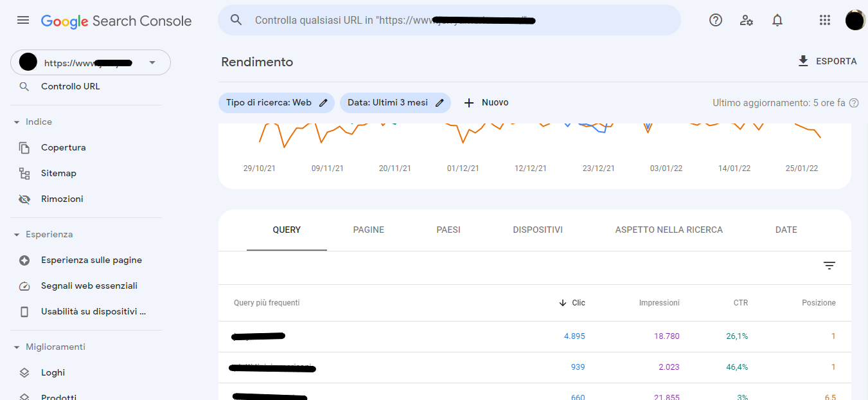Add a new filter with Nuovo
Screen dimensions: 868x400
tap(486, 103)
